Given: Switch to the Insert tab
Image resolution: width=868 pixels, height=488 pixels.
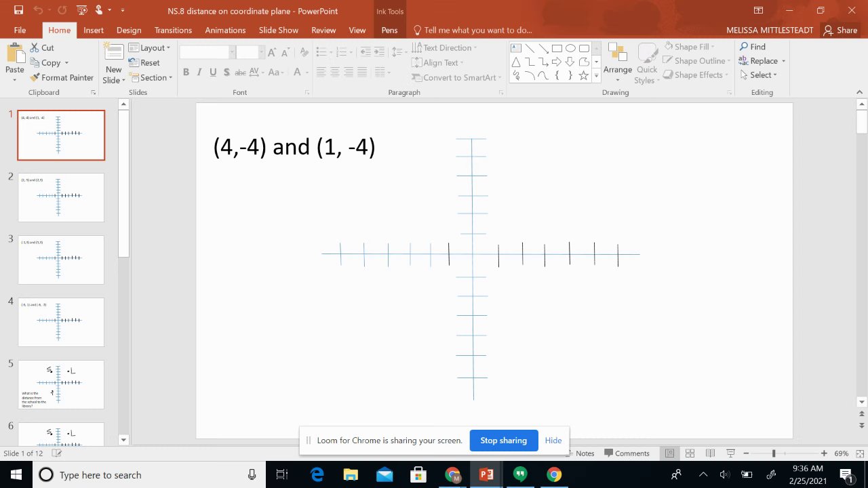Looking at the screenshot, I should tap(94, 30).
